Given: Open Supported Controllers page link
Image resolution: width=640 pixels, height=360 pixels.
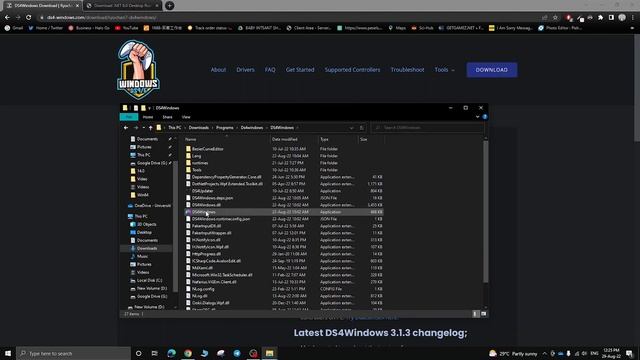Looking at the screenshot, I should tap(352, 70).
